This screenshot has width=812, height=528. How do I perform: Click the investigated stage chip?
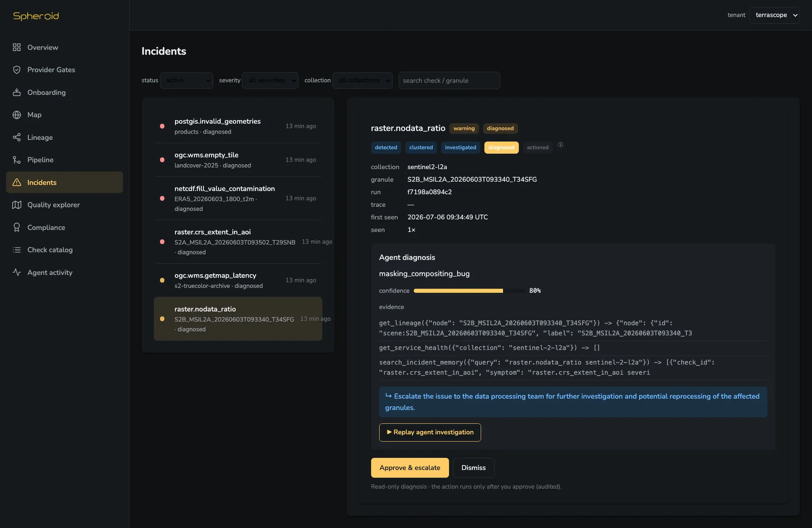tap(461, 147)
